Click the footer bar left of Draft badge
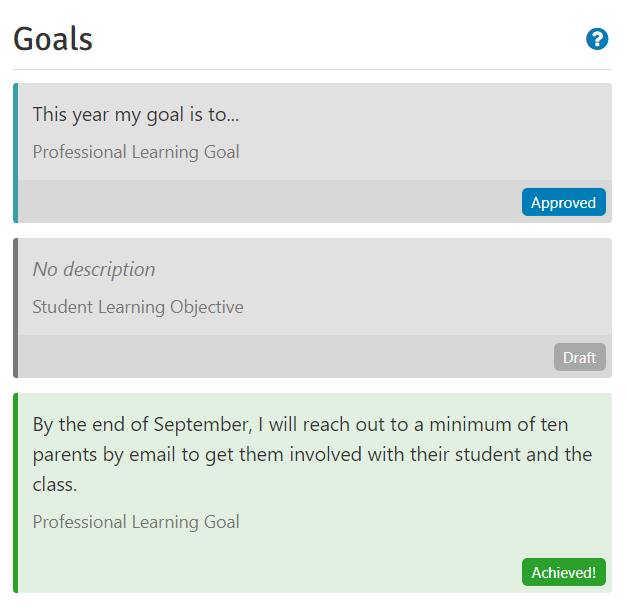The image size is (627, 610). coord(286,356)
